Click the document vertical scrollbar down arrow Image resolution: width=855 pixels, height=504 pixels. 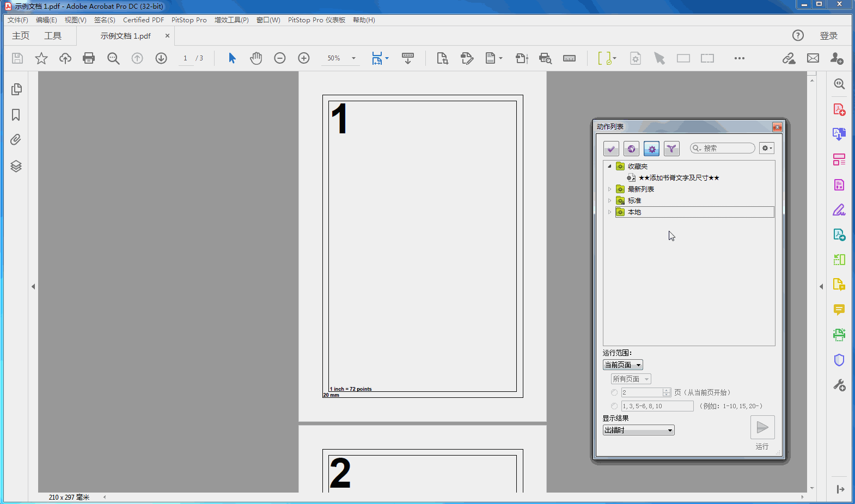(x=812, y=488)
